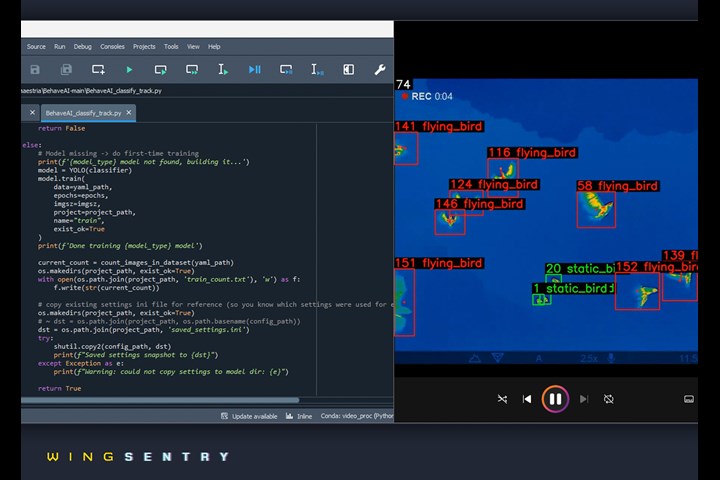Screen dimensions: 720x480
Task: Click the '1 static_bird' green label
Action: (574, 288)
